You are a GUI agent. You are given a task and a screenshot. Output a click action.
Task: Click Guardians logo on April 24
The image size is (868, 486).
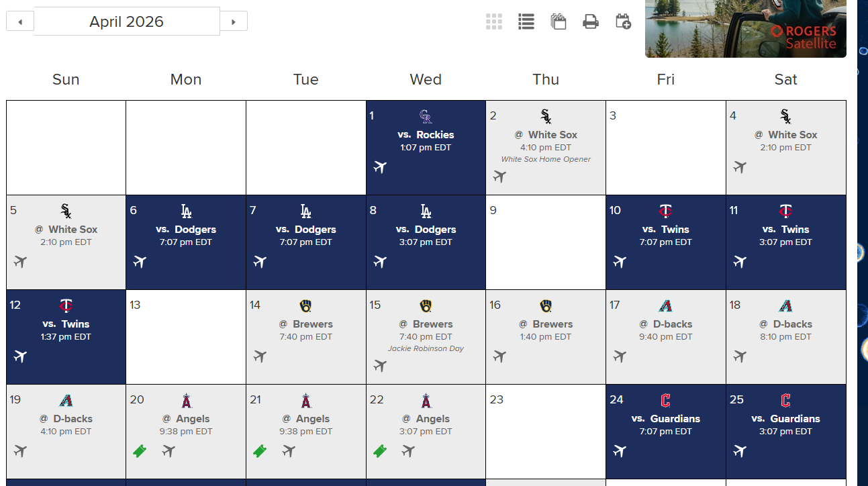point(665,401)
